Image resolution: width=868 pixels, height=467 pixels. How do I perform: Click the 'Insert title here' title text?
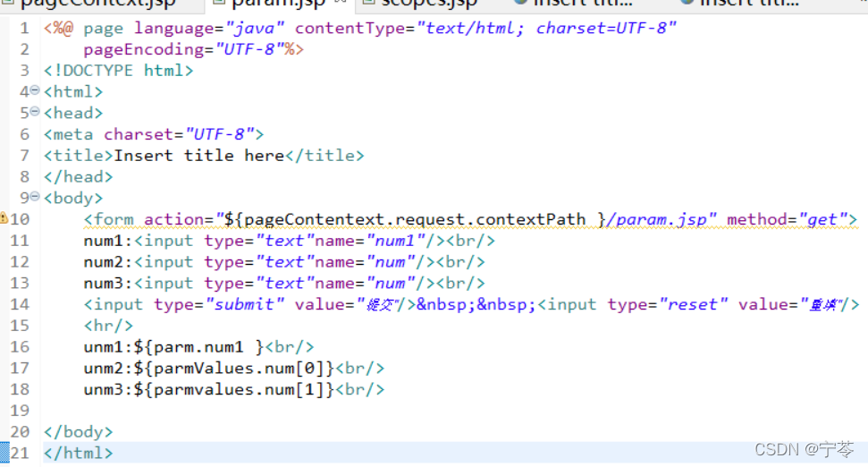coord(198,156)
